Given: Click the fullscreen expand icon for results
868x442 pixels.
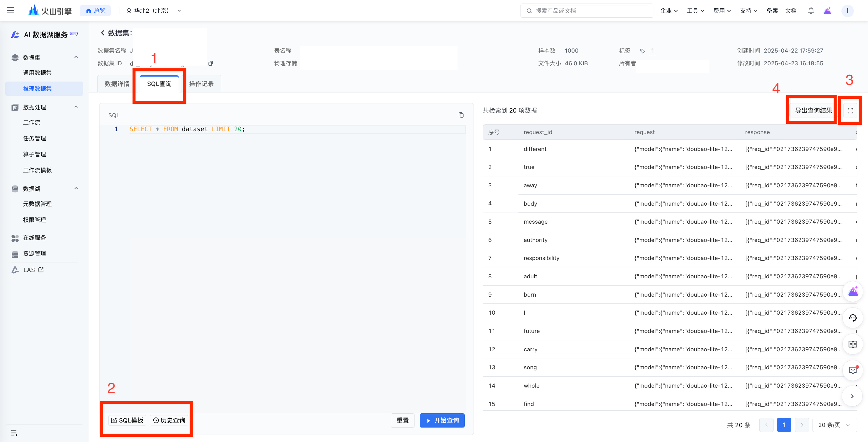Looking at the screenshot, I should click(x=850, y=110).
